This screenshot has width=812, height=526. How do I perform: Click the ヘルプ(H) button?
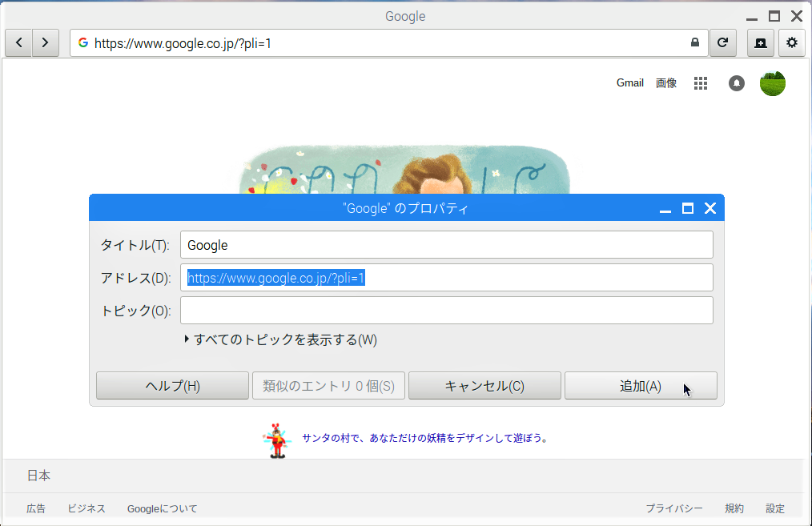172,386
